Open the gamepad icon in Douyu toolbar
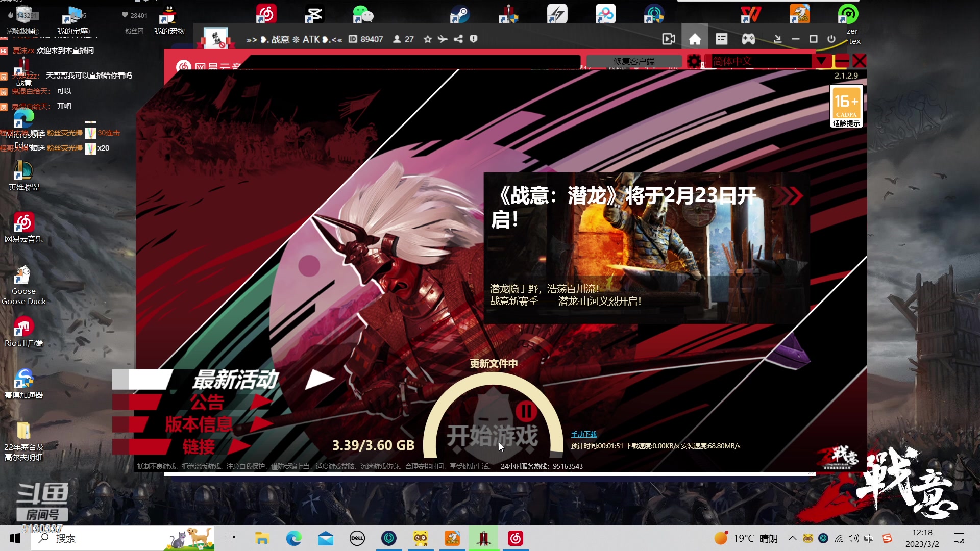The height and width of the screenshot is (551, 980). (x=748, y=39)
